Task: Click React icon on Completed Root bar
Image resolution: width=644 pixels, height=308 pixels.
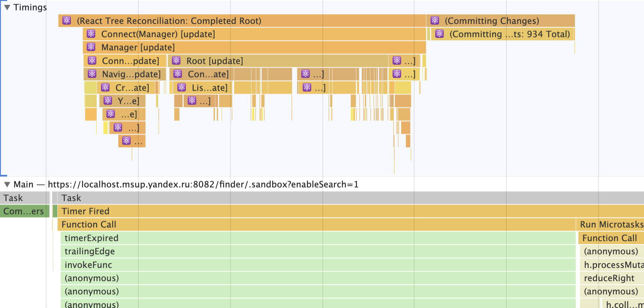Action: click(67, 20)
